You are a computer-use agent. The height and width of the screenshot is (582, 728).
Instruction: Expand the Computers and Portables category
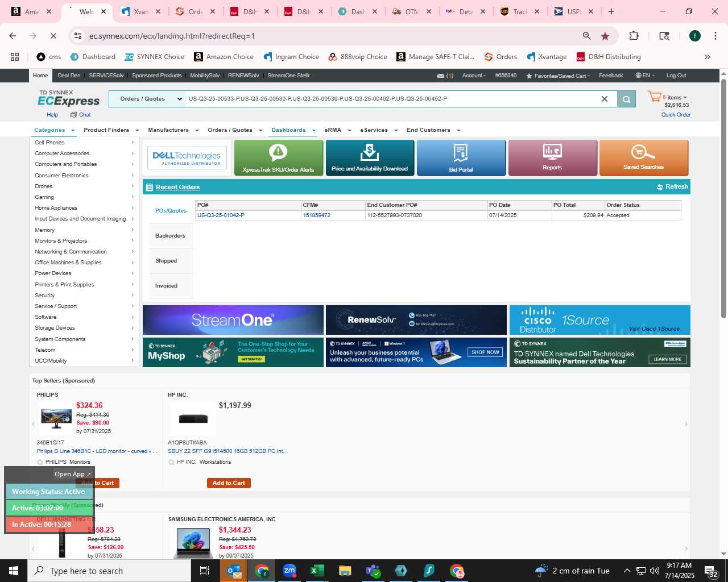click(x=84, y=164)
